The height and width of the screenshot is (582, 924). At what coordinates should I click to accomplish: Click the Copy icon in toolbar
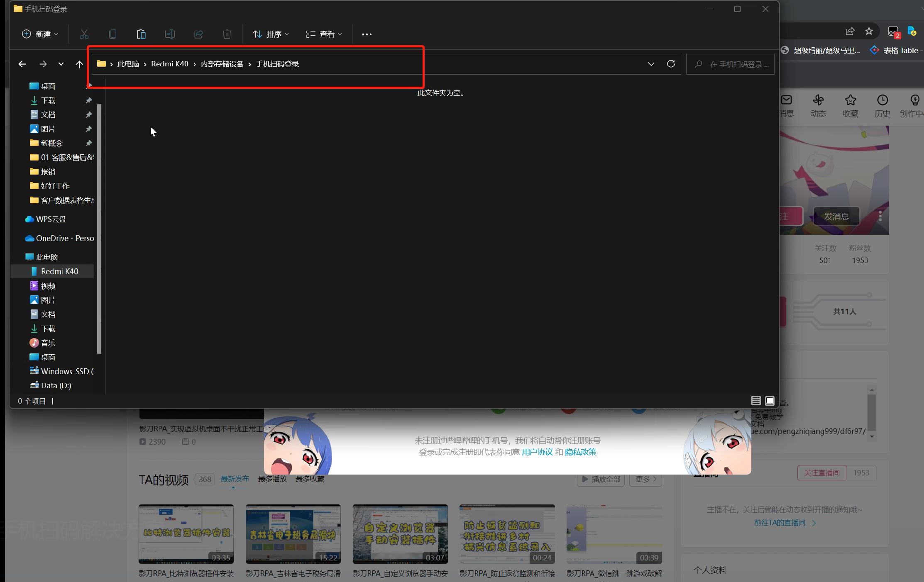(x=112, y=34)
